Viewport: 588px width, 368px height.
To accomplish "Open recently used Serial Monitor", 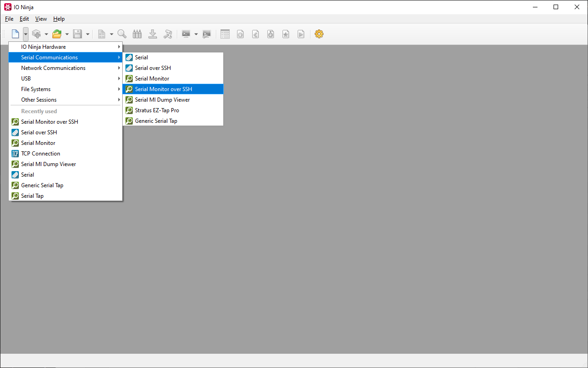I will coord(66,143).
